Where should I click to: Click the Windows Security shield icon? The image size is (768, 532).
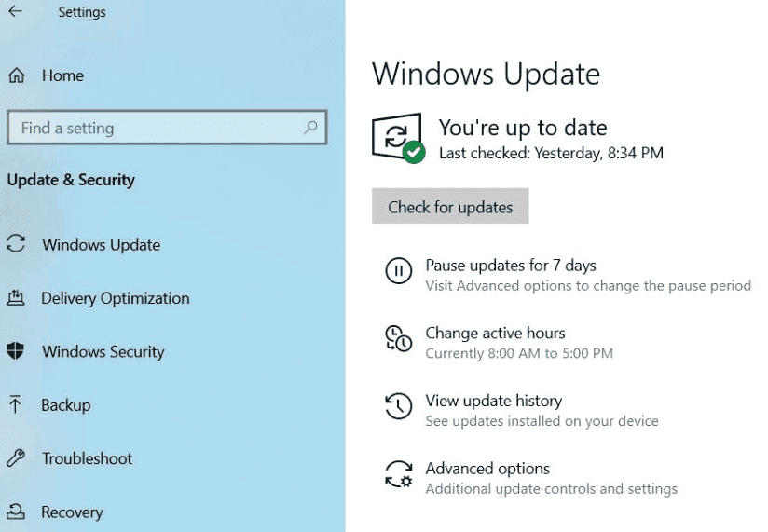click(16, 351)
